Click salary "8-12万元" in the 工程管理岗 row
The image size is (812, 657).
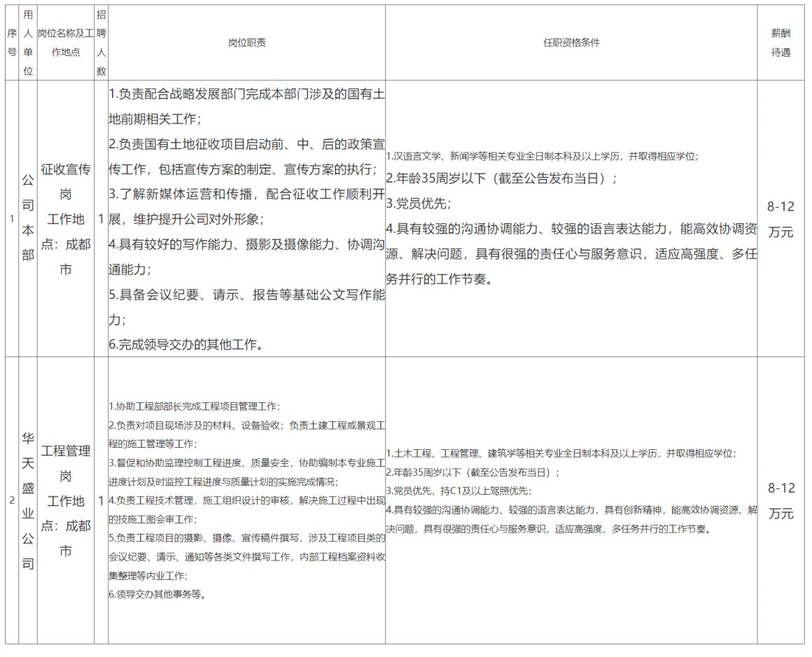pyautogui.click(x=780, y=500)
